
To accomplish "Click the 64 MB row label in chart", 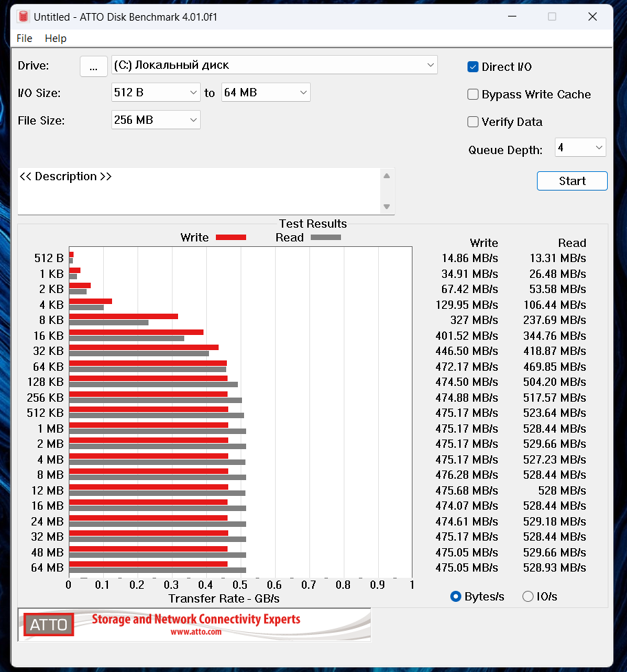I will [47, 568].
